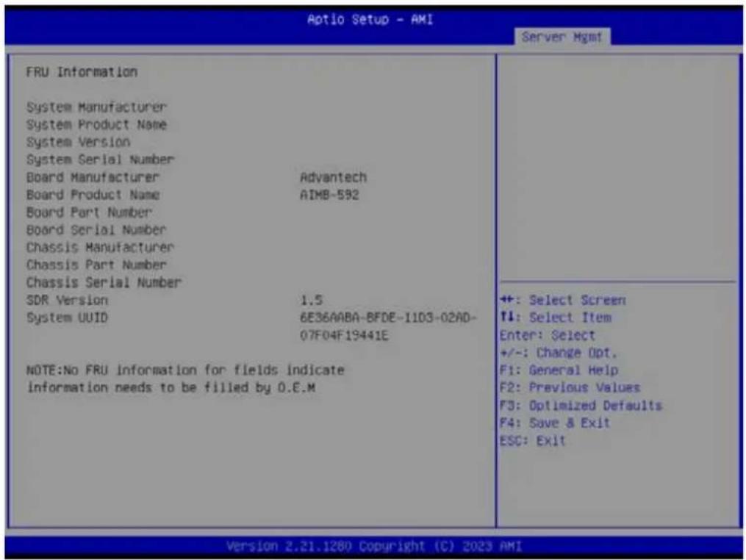Click the SDR Version value 1.5

coord(312,300)
